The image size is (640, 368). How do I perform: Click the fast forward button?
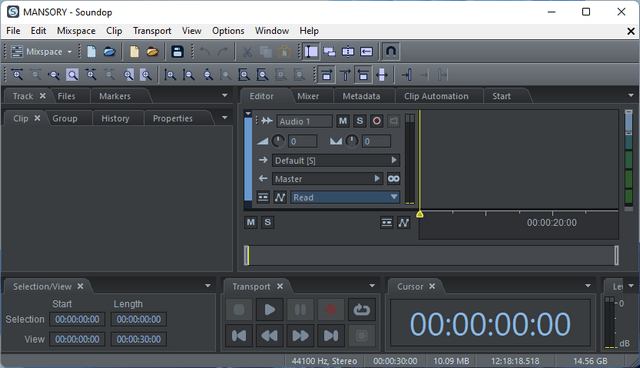[300, 336]
